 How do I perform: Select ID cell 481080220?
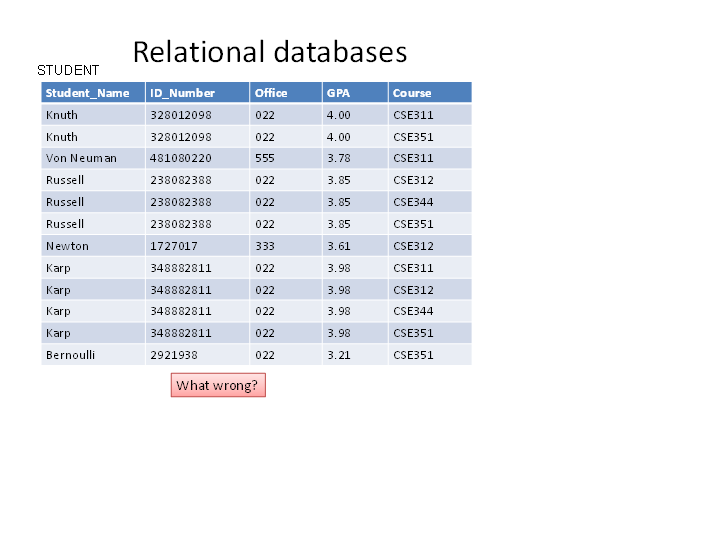point(197,158)
